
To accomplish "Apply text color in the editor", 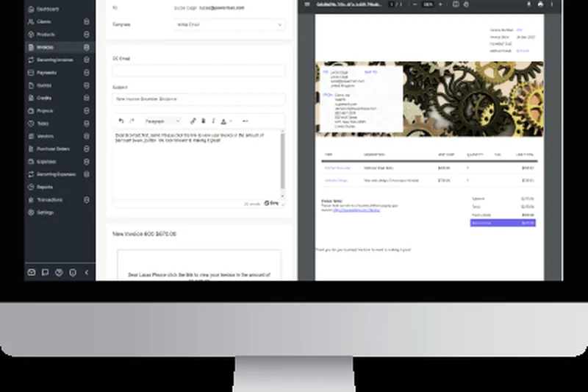I will pyautogui.click(x=223, y=121).
